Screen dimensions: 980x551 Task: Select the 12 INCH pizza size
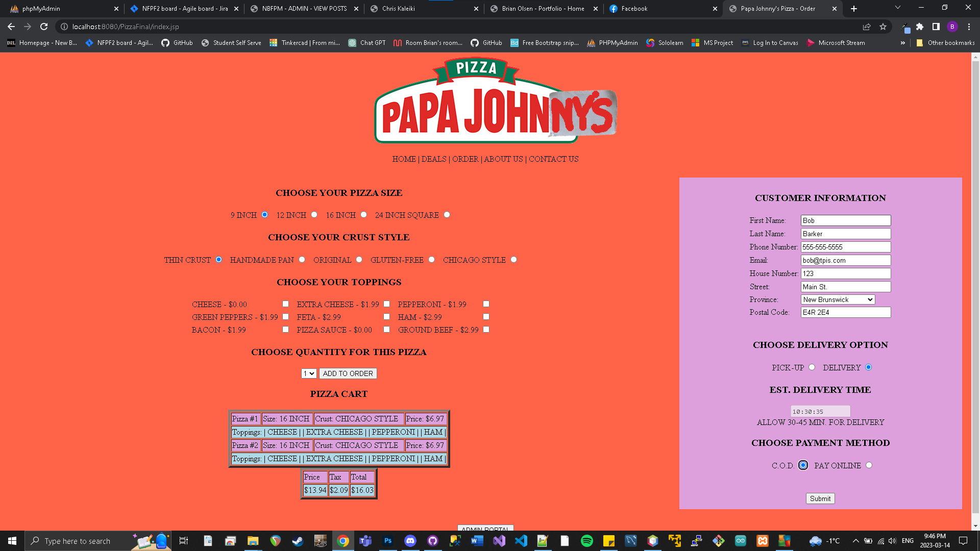[314, 215]
